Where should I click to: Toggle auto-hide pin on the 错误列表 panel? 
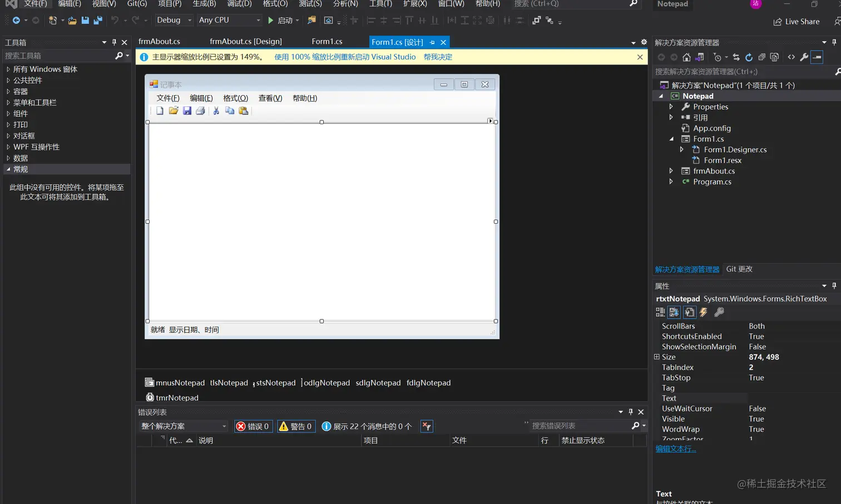pyautogui.click(x=630, y=412)
